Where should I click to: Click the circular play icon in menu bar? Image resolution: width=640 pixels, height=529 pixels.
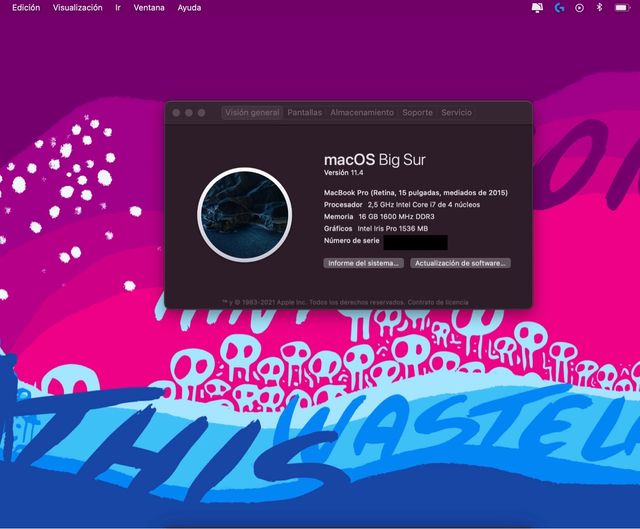point(579,7)
